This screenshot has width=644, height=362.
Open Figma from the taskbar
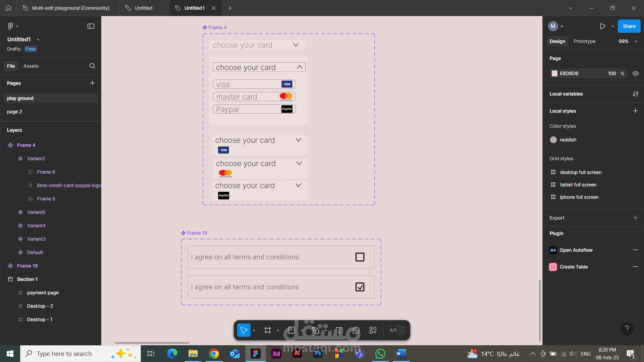point(256,354)
